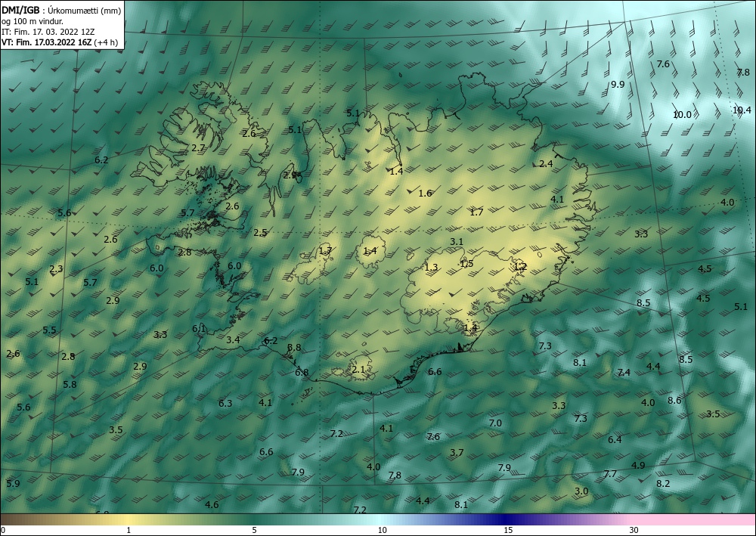Image resolution: width=756 pixels, height=536 pixels.
Task: Click the 1.3 value on the glacier
Action: click(x=431, y=268)
